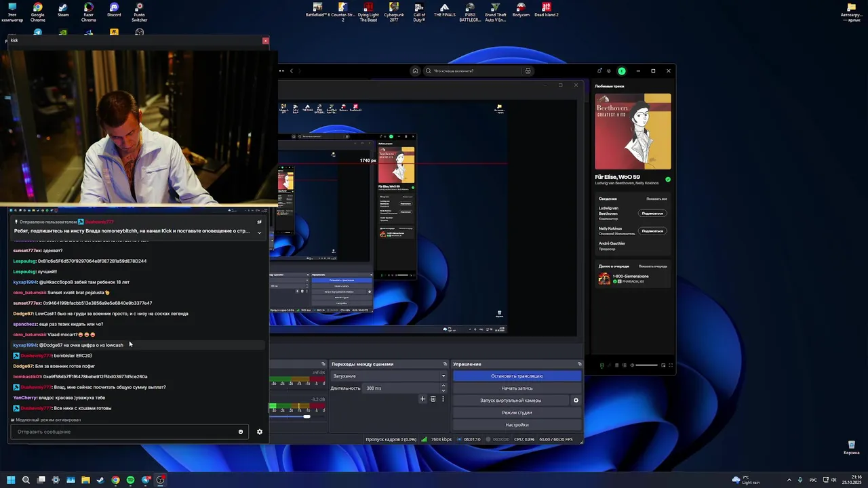Click Запуск виртуальной камеры button
This screenshot has width=868, height=488.
511,401
